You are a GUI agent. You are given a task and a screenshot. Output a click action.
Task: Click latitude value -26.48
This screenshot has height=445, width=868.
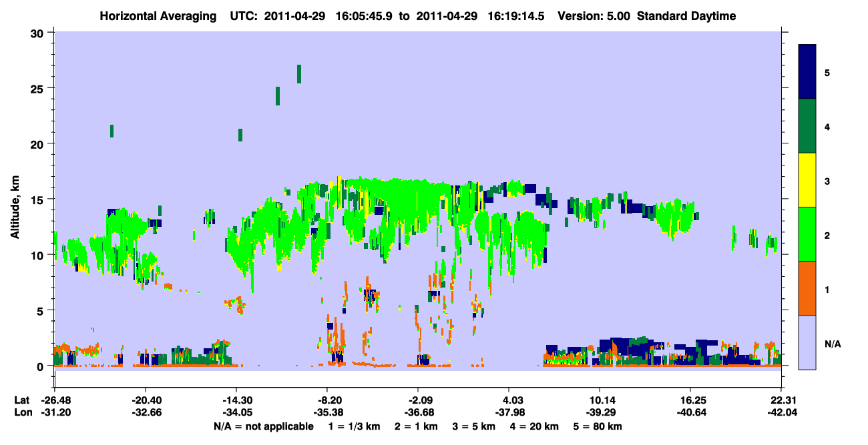[54, 400]
